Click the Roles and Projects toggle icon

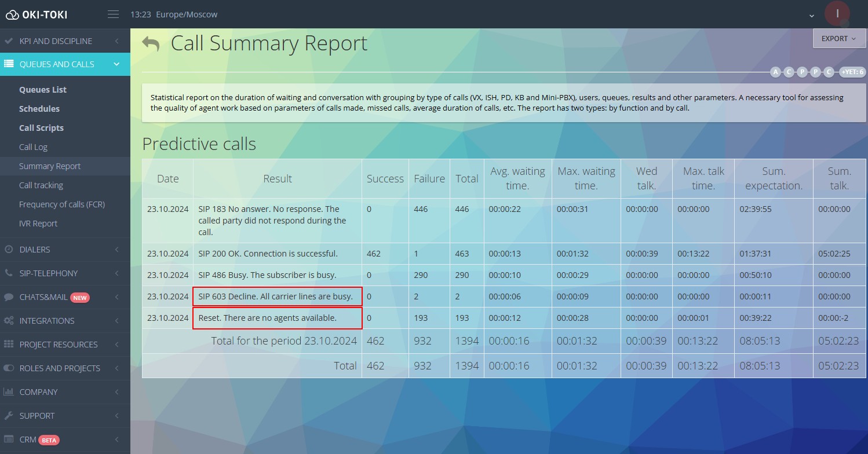coord(9,368)
